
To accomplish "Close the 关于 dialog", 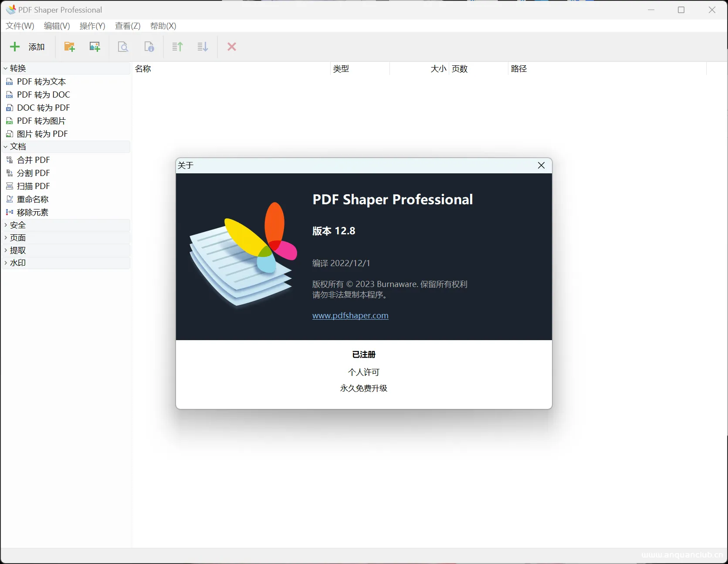I will tap(541, 165).
